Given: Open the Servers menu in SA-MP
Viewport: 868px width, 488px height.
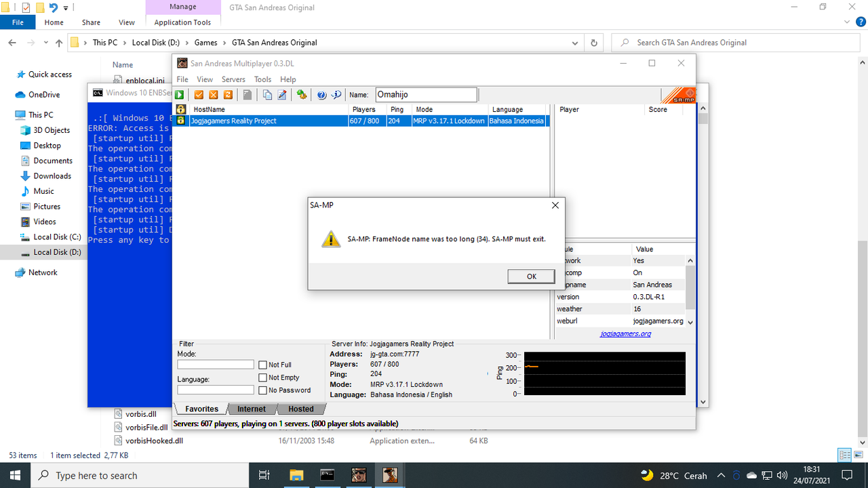Looking at the screenshot, I should [x=234, y=79].
